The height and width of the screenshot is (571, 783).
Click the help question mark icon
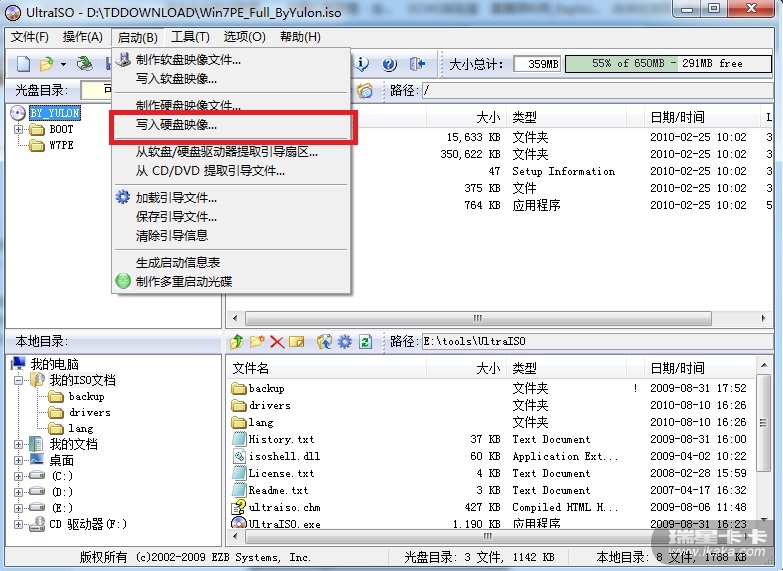click(x=390, y=64)
